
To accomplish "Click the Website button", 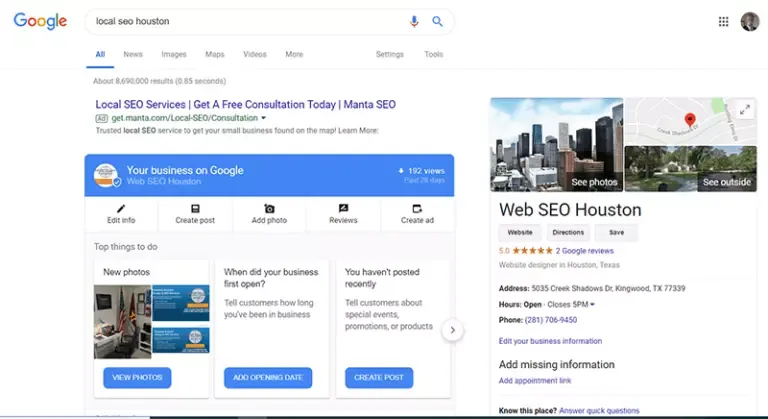I will [520, 233].
